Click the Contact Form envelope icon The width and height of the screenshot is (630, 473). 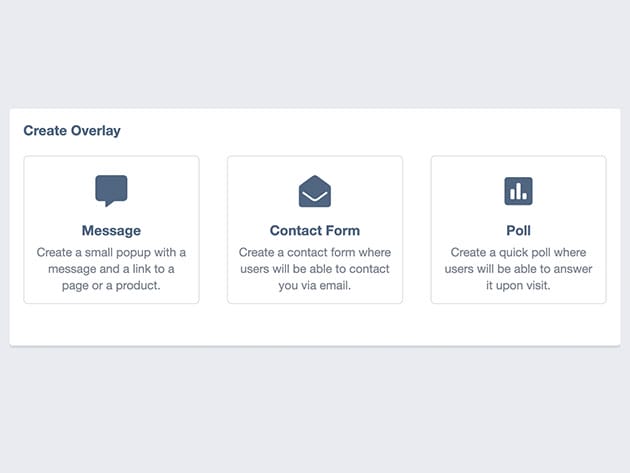point(315,191)
